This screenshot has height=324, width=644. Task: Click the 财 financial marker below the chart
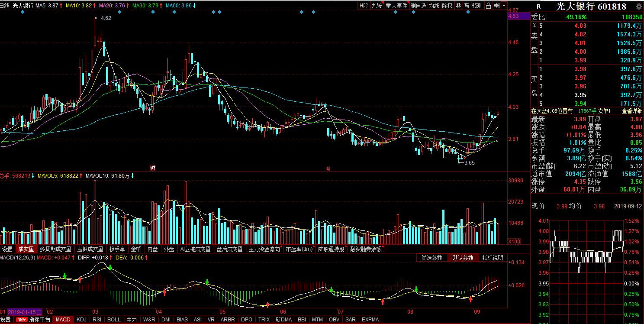pos(153,168)
